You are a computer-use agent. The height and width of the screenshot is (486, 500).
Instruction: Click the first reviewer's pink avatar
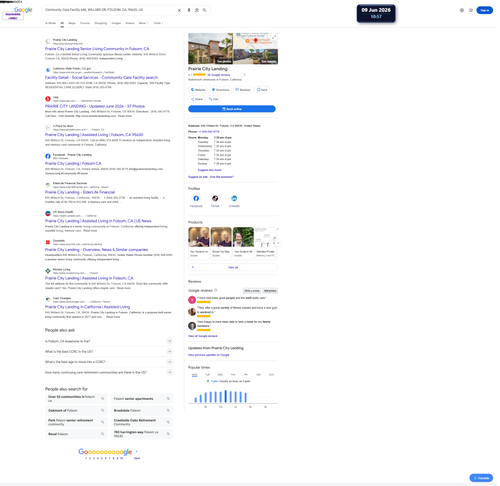pyautogui.click(x=192, y=300)
